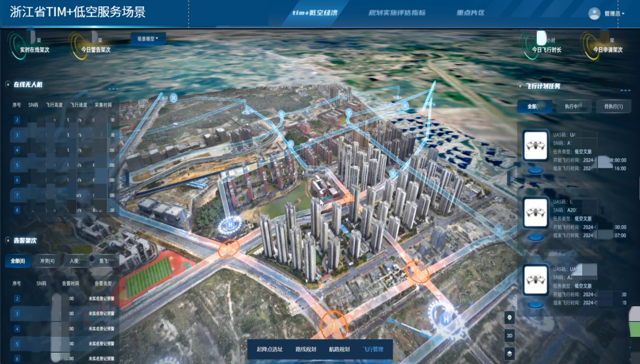Filter alerts by 冲突(4)
The height and width of the screenshot is (364, 640).
click(47, 261)
